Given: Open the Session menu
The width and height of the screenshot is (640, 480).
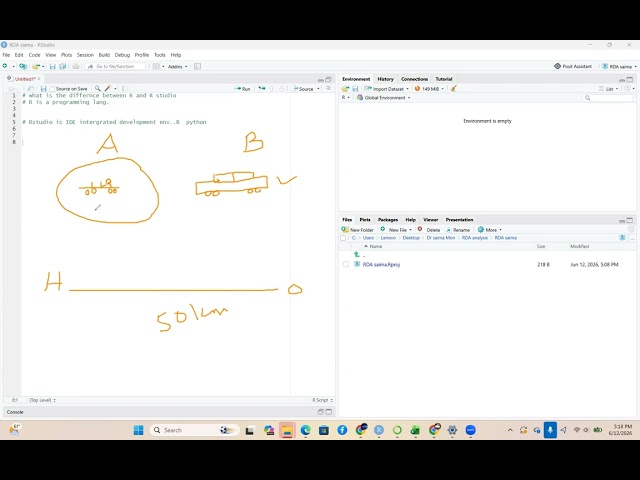Looking at the screenshot, I should (85, 55).
